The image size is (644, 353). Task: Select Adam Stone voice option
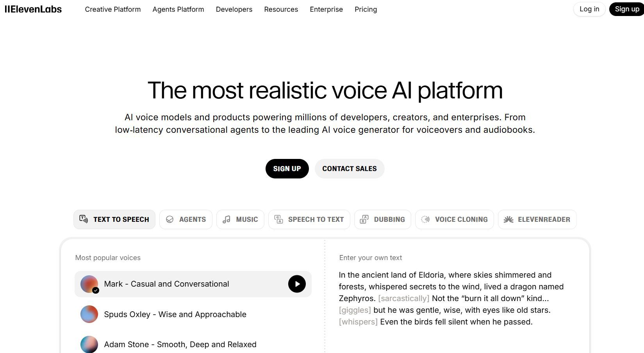180,344
